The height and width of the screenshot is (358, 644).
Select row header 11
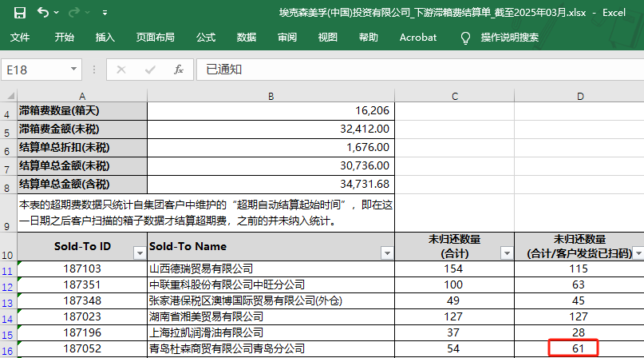8,271
